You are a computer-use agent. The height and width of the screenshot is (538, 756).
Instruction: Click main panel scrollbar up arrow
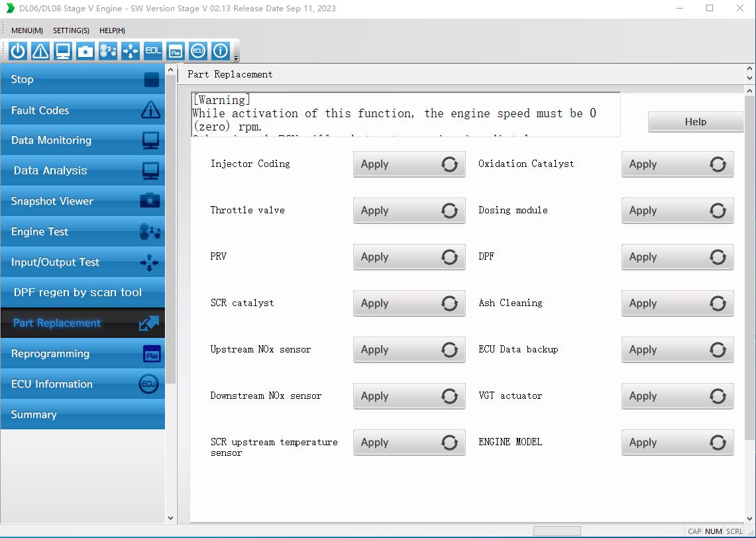[750, 91]
